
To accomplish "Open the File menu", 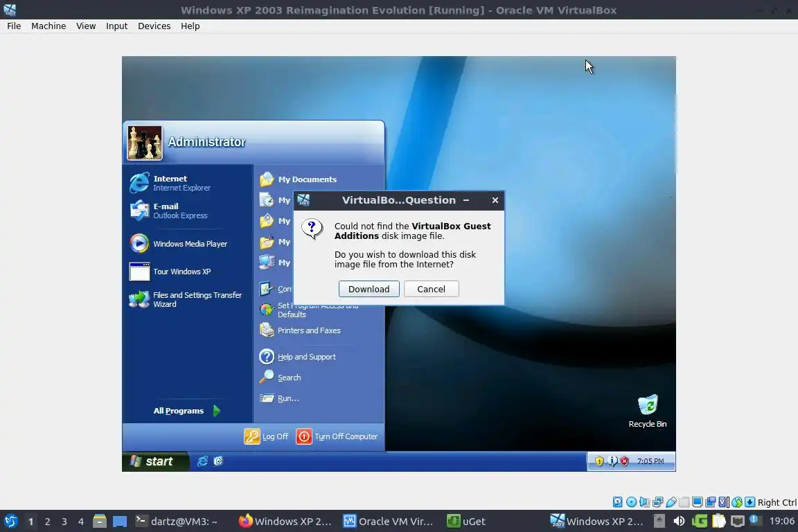I will tap(14, 26).
